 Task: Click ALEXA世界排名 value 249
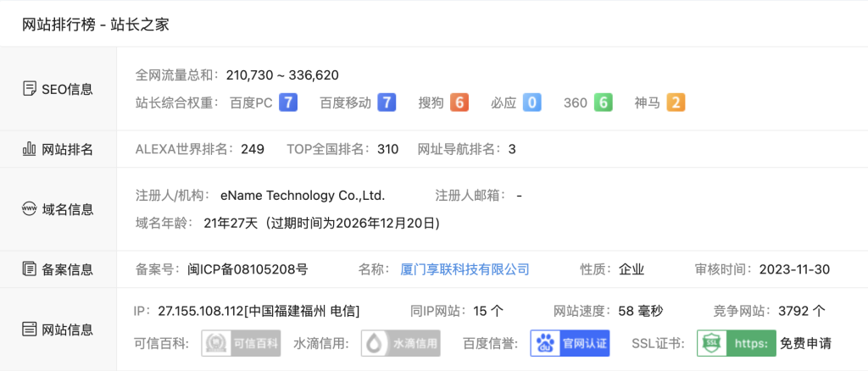pos(253,149)
